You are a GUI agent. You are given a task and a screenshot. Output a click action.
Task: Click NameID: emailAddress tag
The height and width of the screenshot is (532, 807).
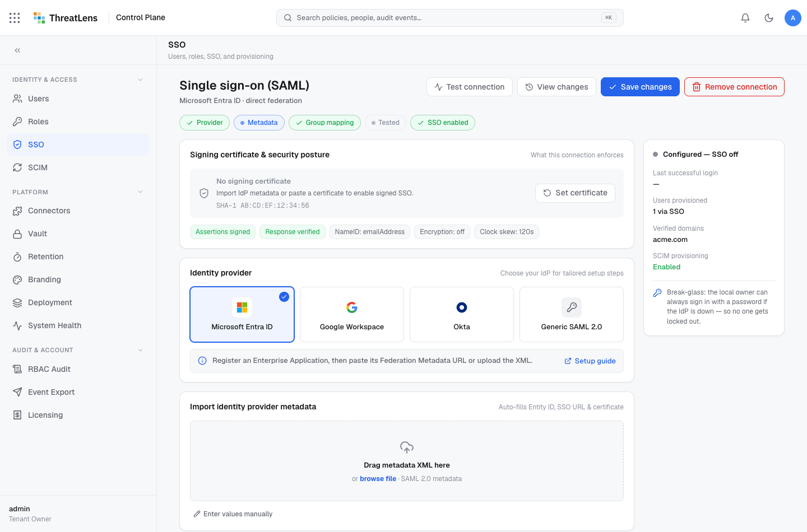pyautogui.click(x=370, y=232)
